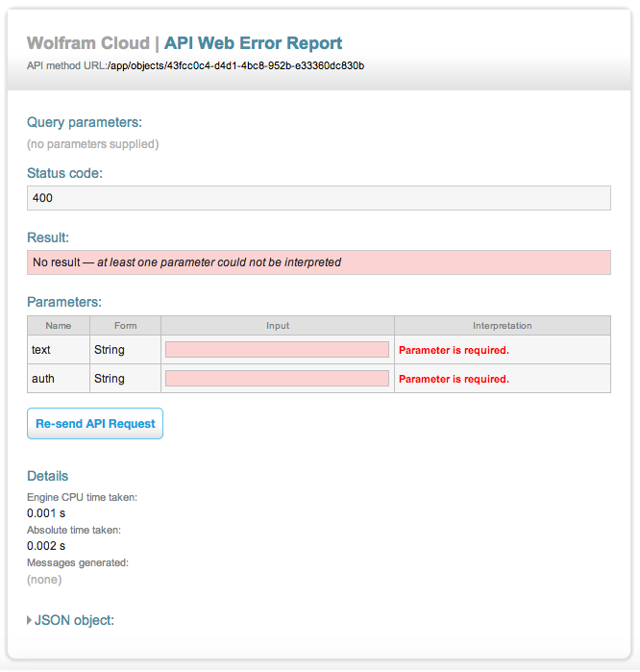640x672 pixels.
Task: Click the Interpretation column header
Action: click(x=503, y=326)
